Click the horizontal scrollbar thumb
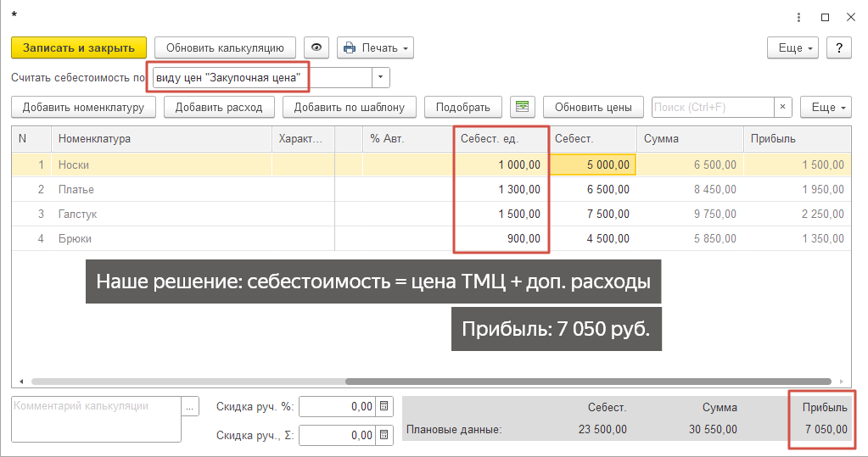Screen dimensions: 868x457 (588, 382)
